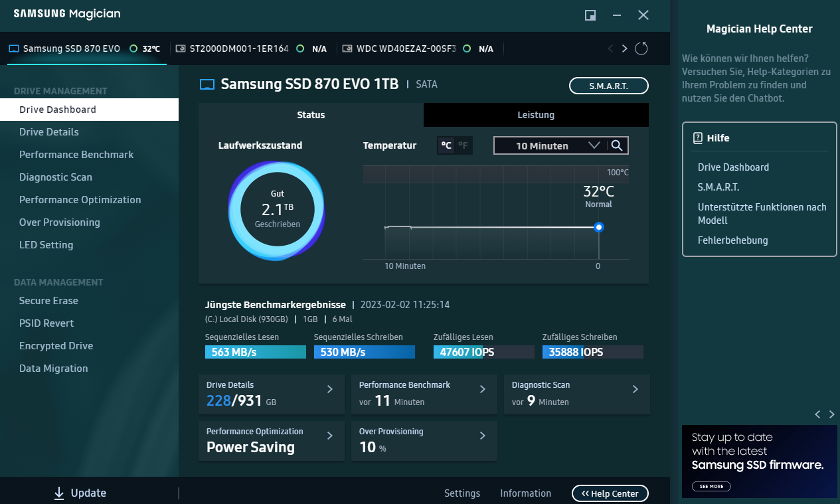Image resolution: width=840 pixels, height=504 pixels.
Task: Click the 47607 IOPS random read bar
Action: 484,352
